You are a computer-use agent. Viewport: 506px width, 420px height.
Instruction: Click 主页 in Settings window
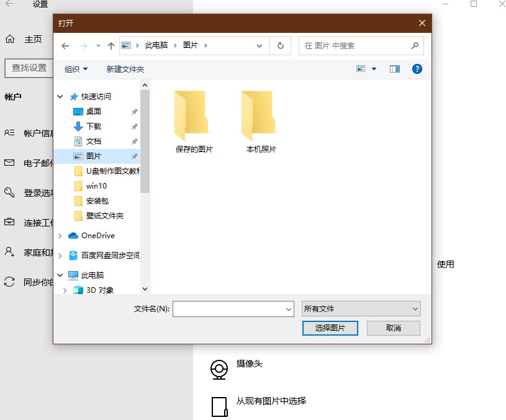pos(34,39)
